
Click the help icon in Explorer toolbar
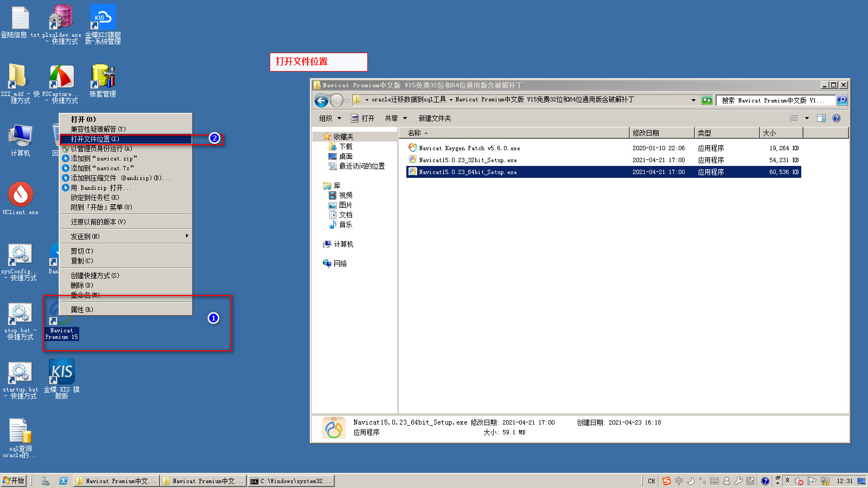click(x=836, y=118)
